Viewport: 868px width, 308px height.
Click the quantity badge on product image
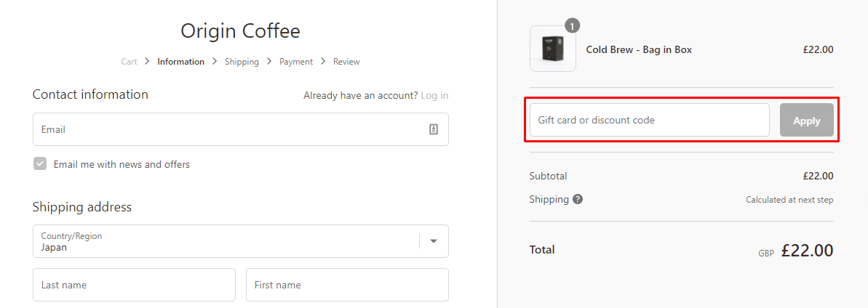tap(572, 26)
